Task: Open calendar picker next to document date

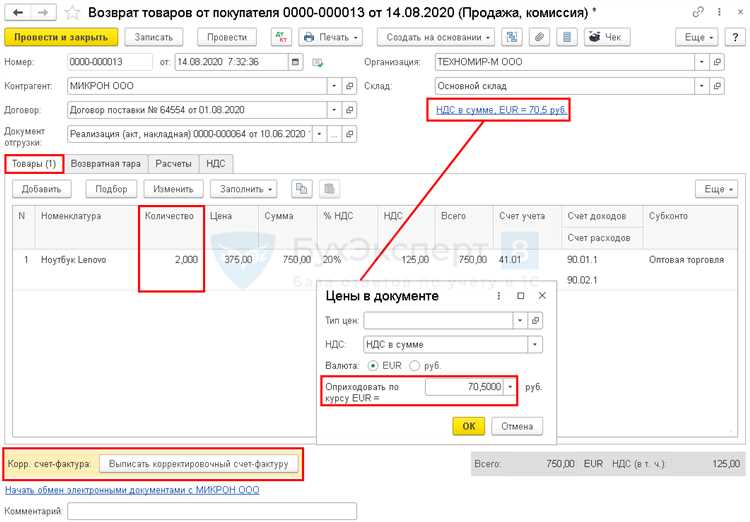Action: [295, 60]
